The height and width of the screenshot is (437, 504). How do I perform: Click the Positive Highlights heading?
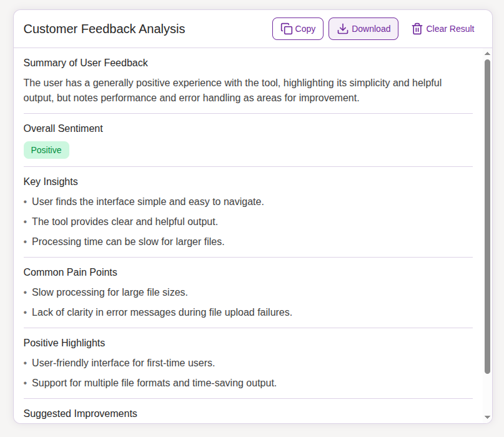click(x=64, y=343)
